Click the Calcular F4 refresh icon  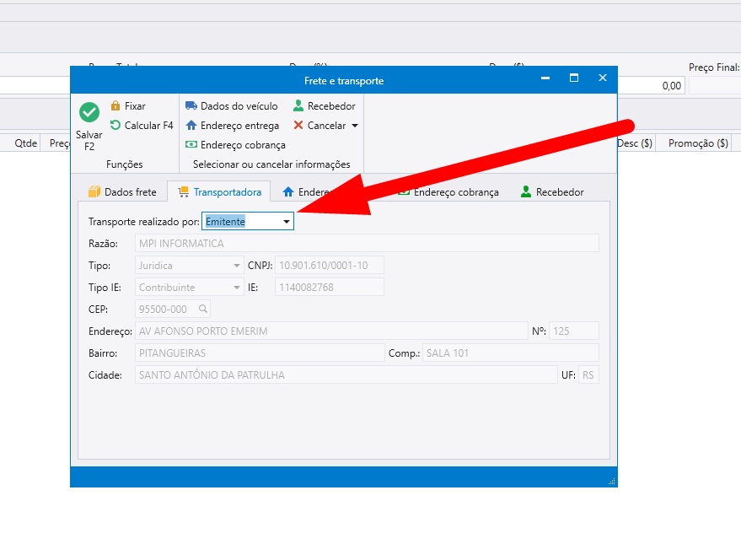point(115,126)
